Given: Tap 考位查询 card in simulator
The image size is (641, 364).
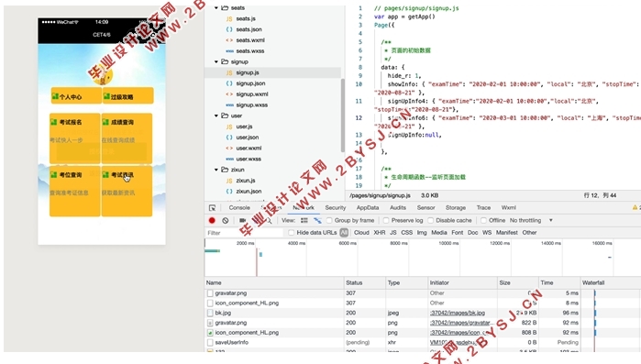Looking at the screenshot, I should tap(75, 191).
